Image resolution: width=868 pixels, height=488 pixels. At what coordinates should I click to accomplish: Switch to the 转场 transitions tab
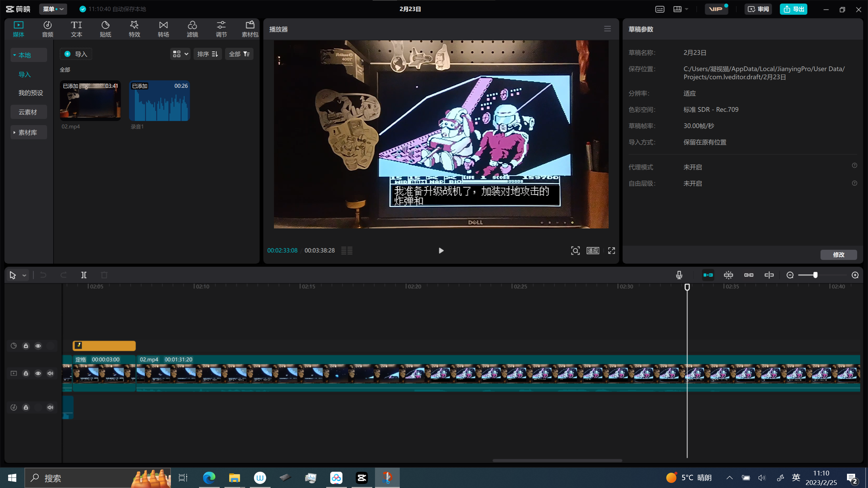163,29
